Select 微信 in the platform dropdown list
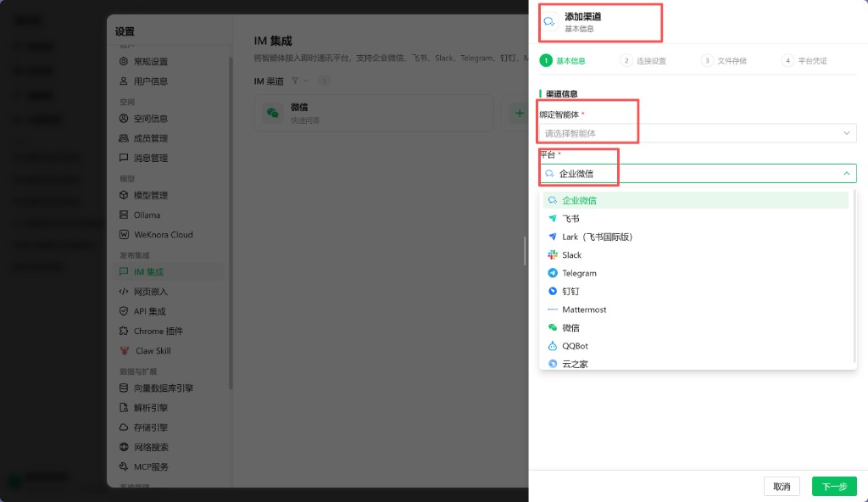The image size is (868, 502). pyautogui.click(x=695, y=328)
